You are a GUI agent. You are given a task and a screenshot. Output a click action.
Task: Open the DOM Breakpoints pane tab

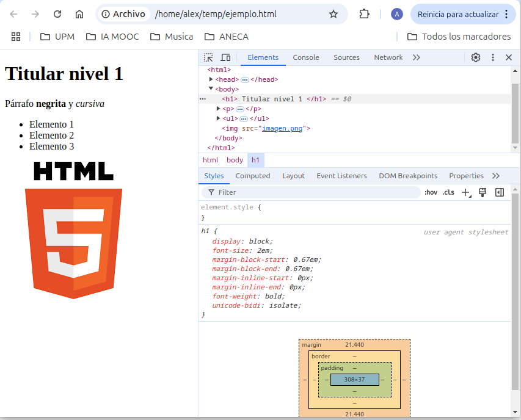[408, 176]
